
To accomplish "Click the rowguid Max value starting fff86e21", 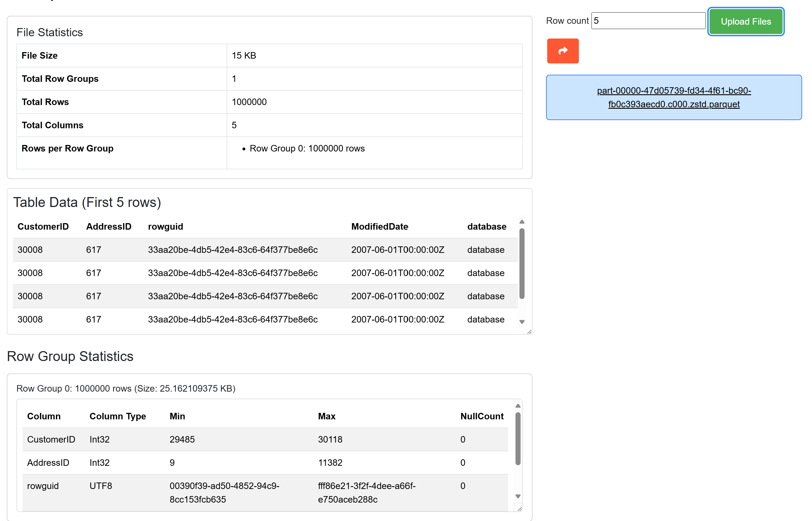I will click(366, 493).
